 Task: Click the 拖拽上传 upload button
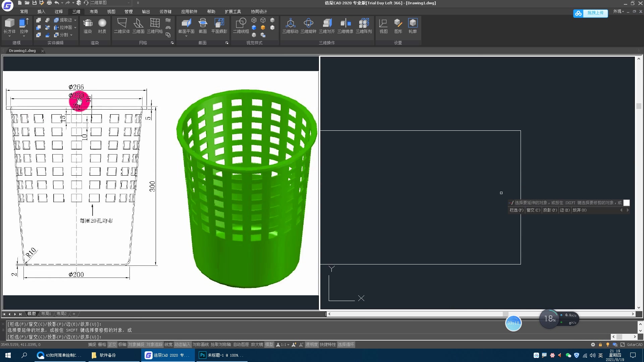point(590,13)
